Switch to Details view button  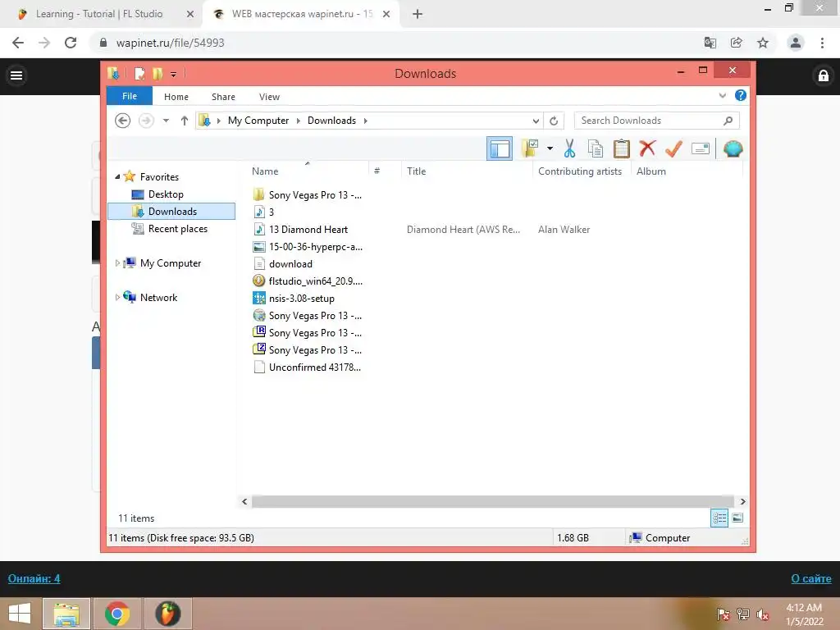[719, 518]
